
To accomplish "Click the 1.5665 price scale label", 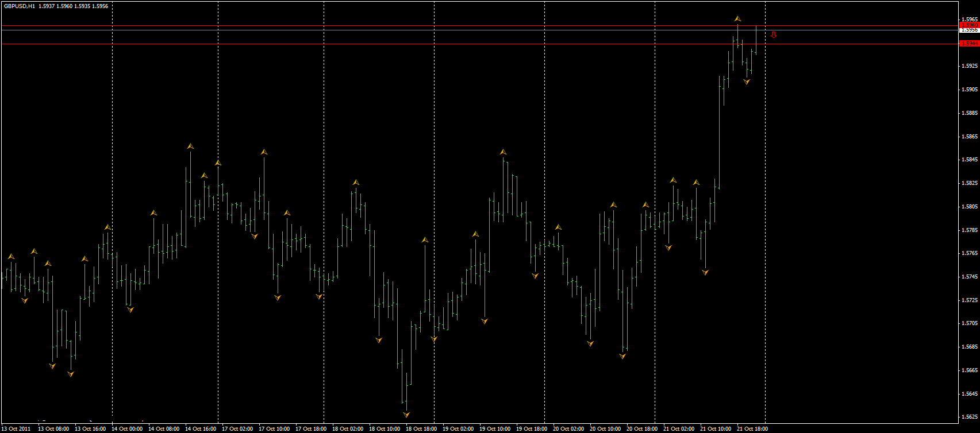I will point(969,370).
